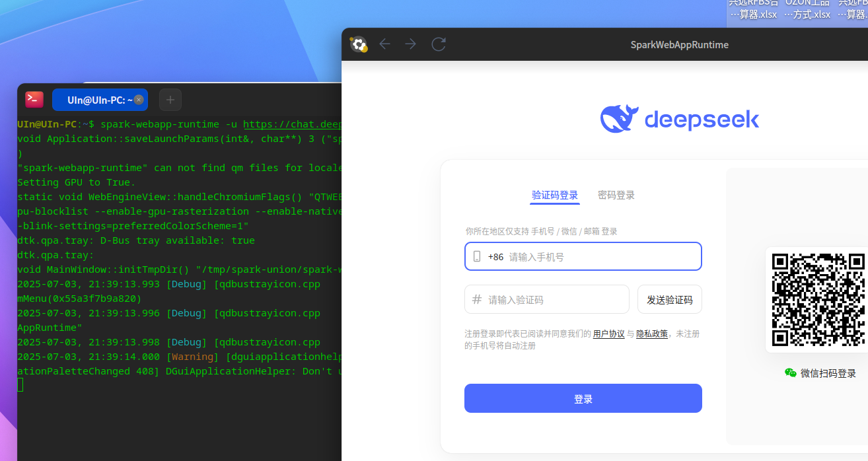Click the 发送验证码 button

[x=670, y=300]
